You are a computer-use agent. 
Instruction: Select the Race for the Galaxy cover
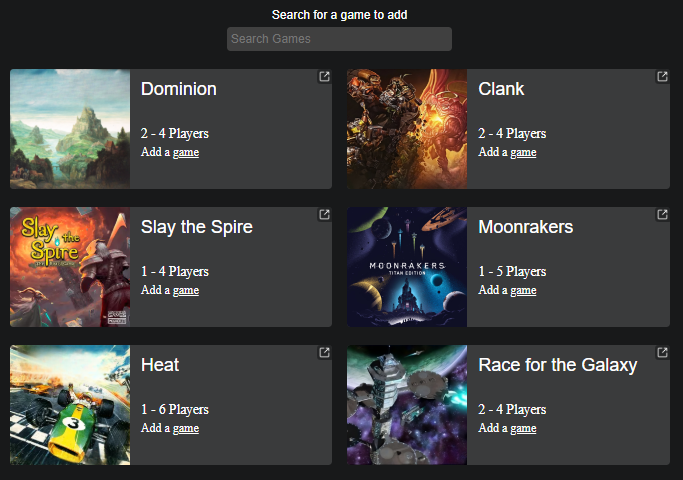click(407, 405)
